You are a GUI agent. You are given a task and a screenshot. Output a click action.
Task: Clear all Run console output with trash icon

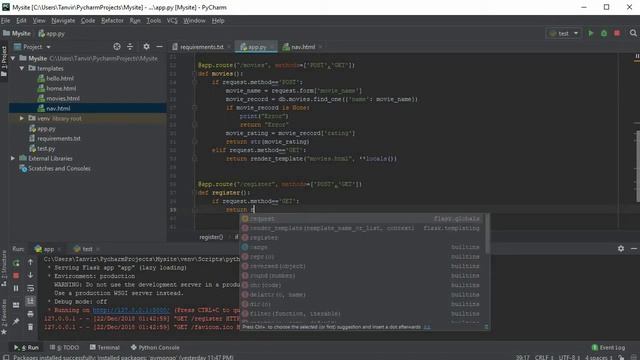click(30, 327)
